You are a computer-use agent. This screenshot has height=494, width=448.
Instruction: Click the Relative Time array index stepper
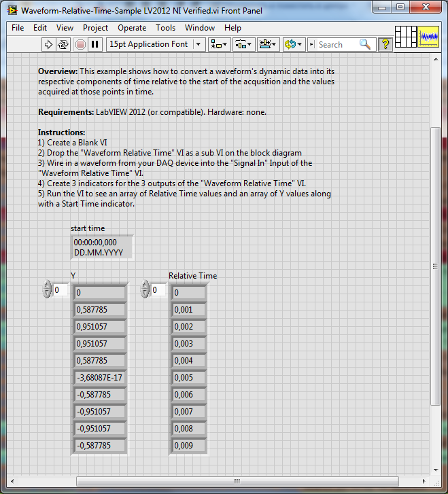coord(145,289)
